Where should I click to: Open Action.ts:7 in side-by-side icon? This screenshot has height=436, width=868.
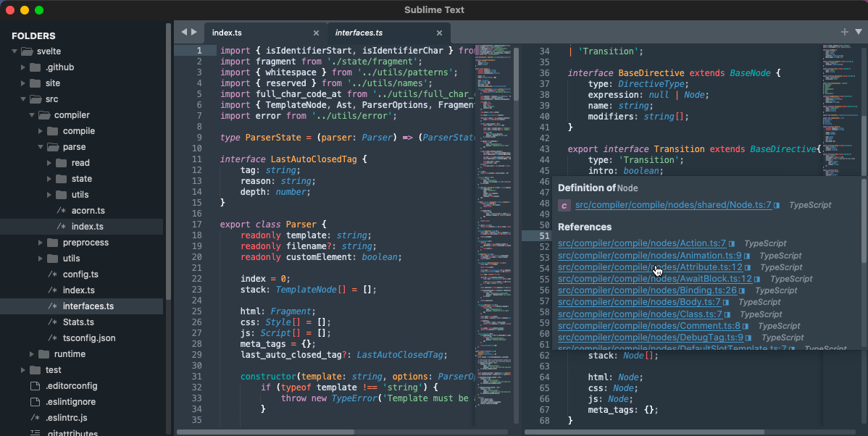(732, 244)
